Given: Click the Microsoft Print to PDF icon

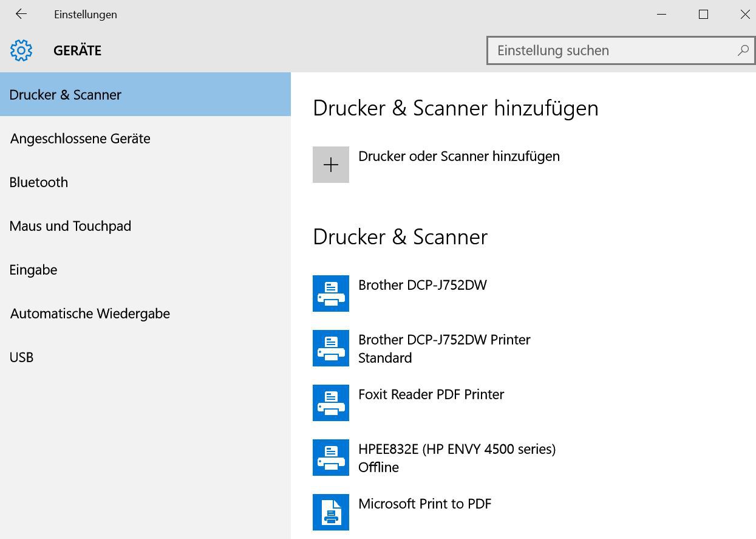Looking at the screenshot, I should (331, 512).
